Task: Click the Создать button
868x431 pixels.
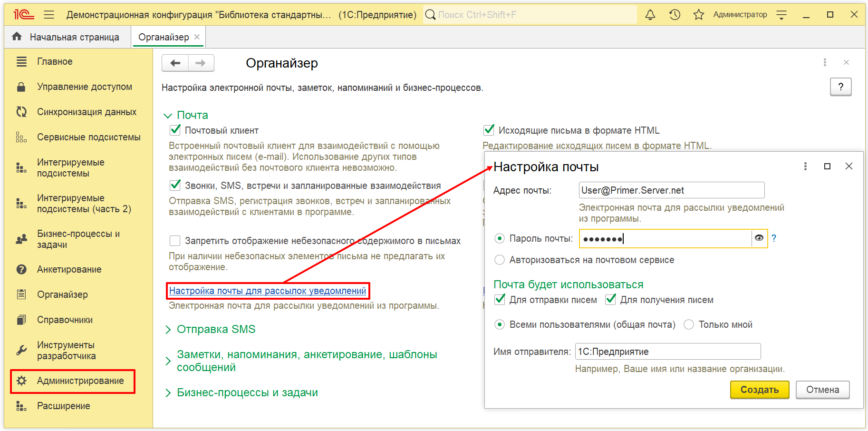Action: [760, 390]
